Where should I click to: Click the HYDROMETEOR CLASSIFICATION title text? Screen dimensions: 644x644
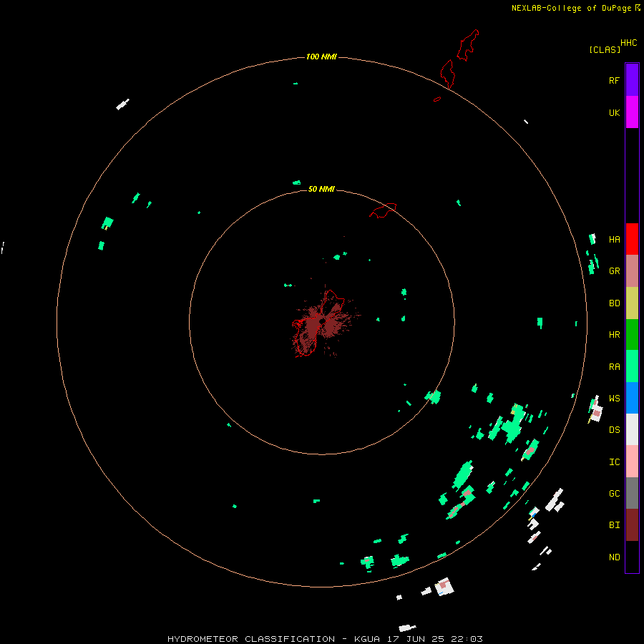click(251, 639)
